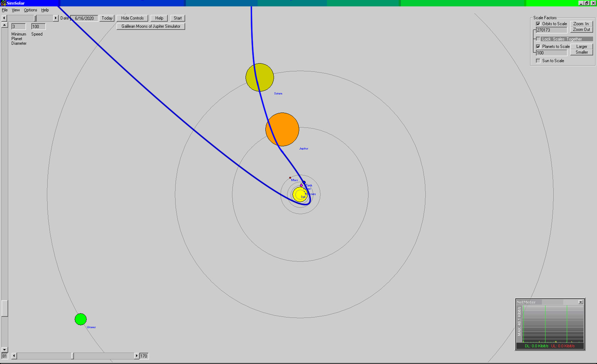
Task: Enable the Sun to Scale checkbox
Action: [538, 61]
